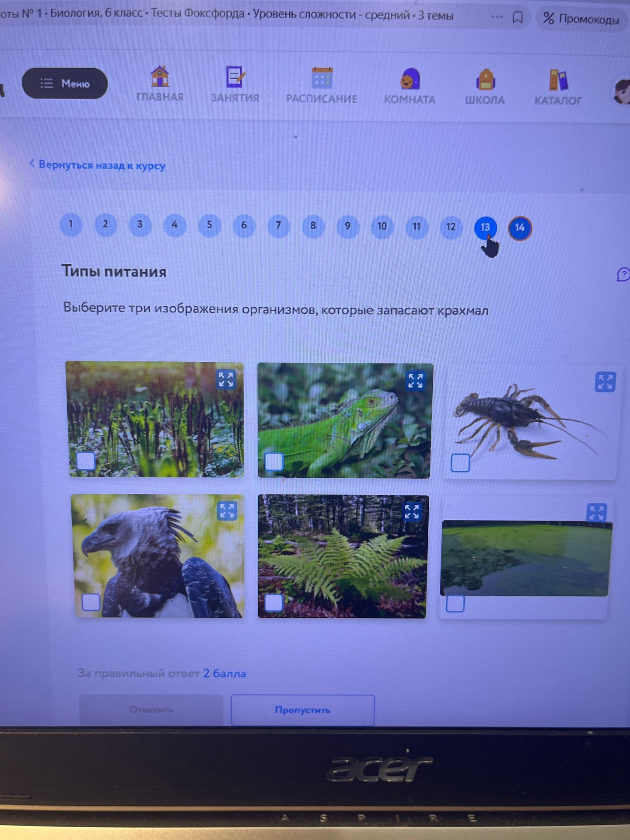Go to question 3
The height and width of the screenshot is (840, 630).
140,225
